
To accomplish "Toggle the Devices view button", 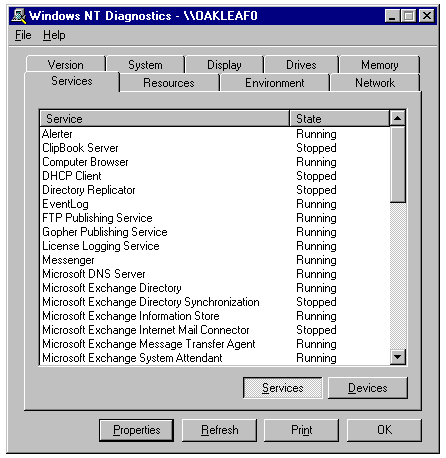I will pos(368,388).
